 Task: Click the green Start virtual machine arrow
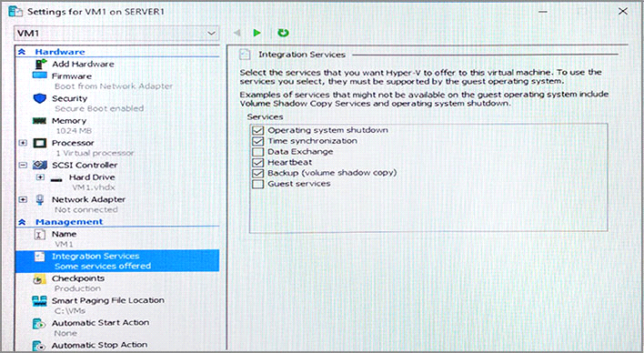(x=257, y=33)
